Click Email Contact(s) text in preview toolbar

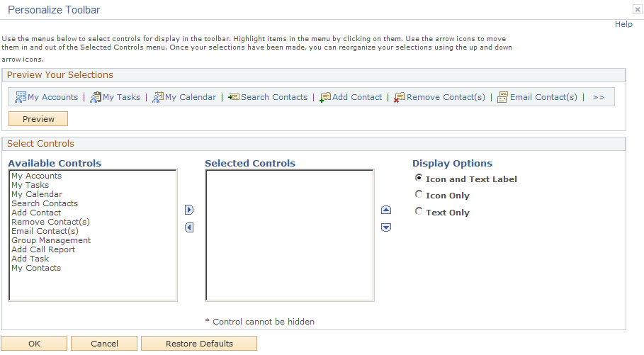pos(543,97)
